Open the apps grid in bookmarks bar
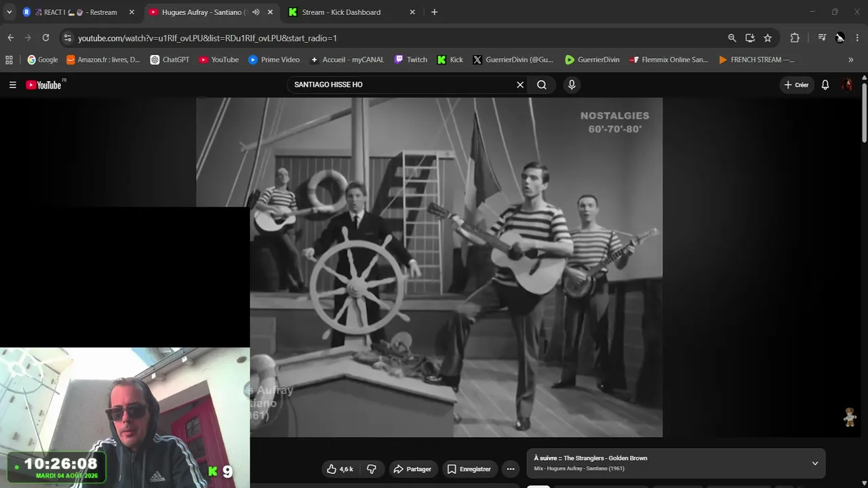The width and height of the screenshot is (868, 488). (9, 60)
